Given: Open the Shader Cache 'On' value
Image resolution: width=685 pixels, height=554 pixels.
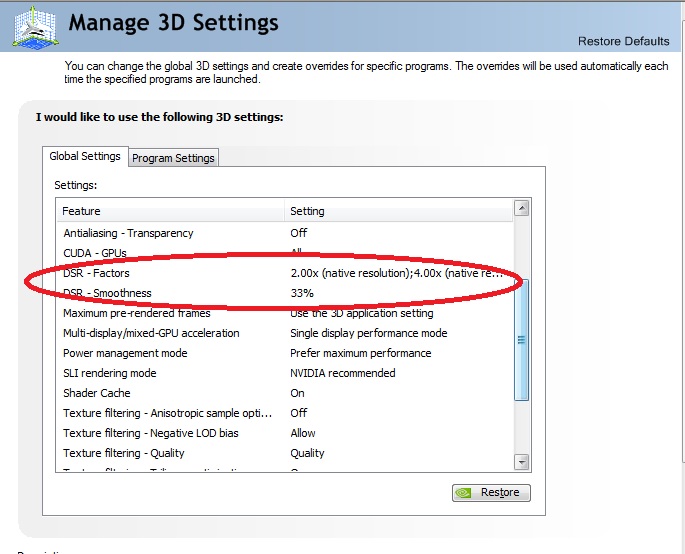Looking at the screenshot, I should tap(298, 393).
